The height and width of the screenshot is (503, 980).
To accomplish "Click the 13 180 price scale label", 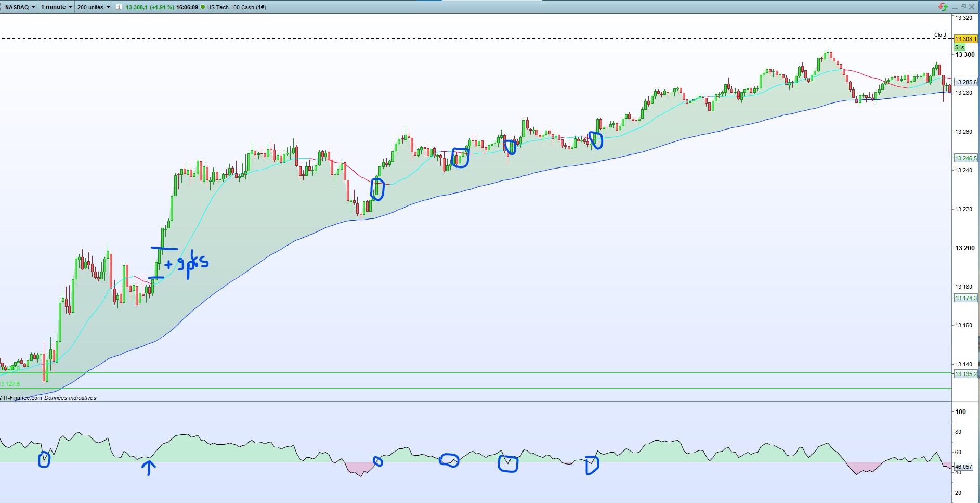I will click(963, 287).
